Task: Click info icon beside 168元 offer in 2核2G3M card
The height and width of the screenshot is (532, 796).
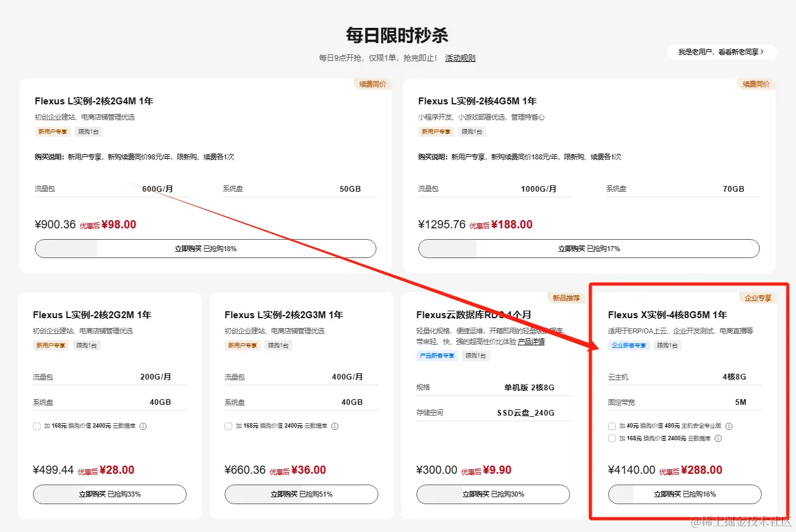Action: coord(334,426)
